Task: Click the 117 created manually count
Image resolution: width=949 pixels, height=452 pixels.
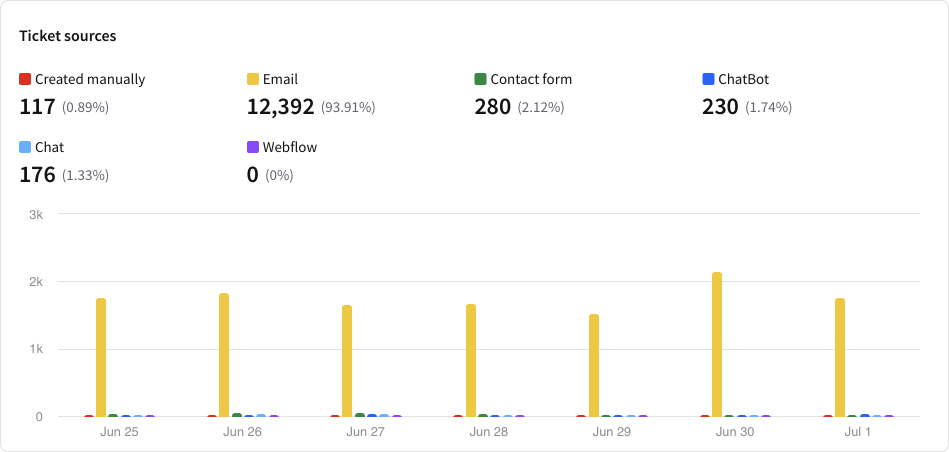Action: pos(38,107)
